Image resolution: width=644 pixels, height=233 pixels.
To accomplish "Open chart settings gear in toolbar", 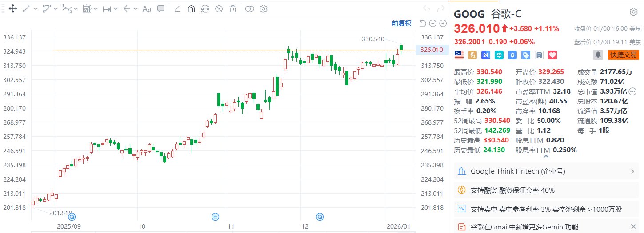I will pos(264,8).
